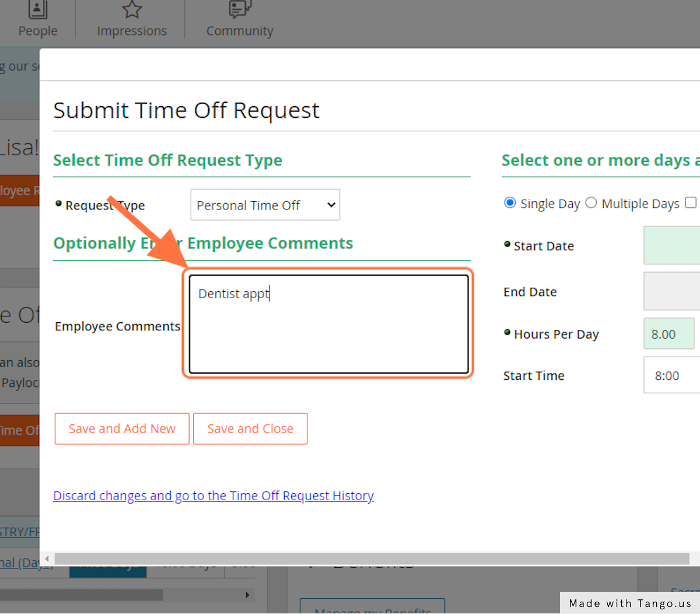Click the Start Time field
This screenshot has height=614, width=700.
coord(671,375)
